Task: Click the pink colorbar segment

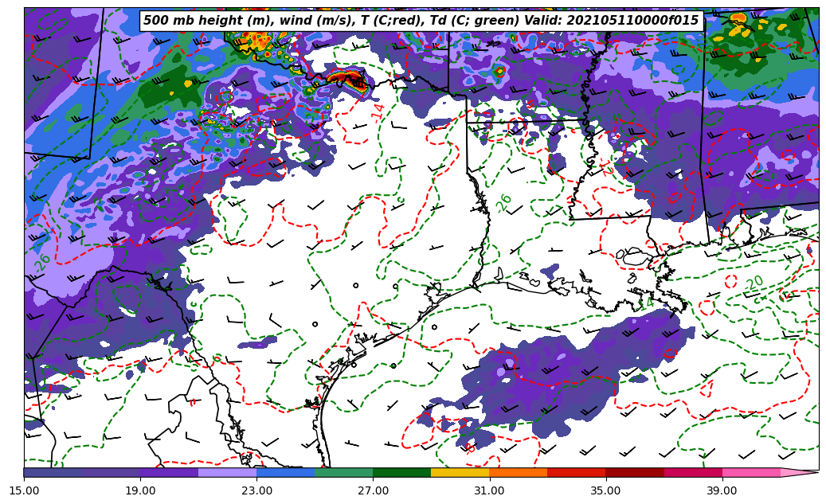Action: 750,472
